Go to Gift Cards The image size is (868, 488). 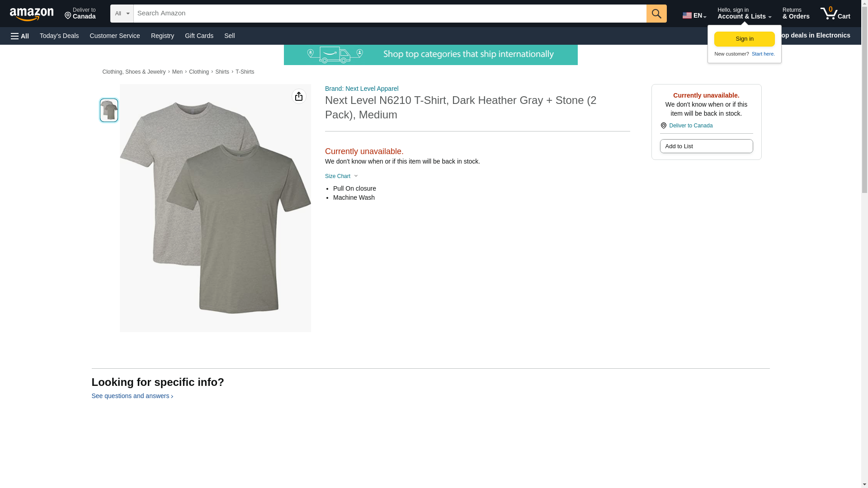tap(199, 36)
